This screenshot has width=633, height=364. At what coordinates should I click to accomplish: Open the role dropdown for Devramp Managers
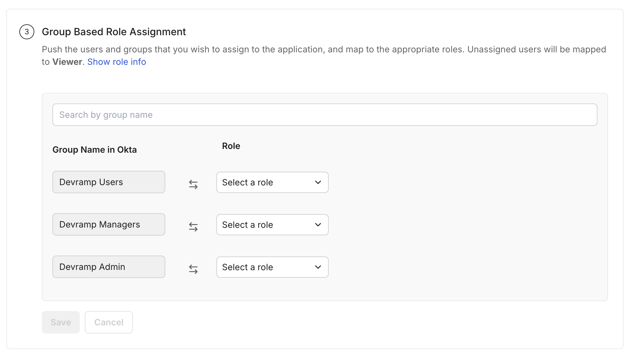tap(272, 225)
